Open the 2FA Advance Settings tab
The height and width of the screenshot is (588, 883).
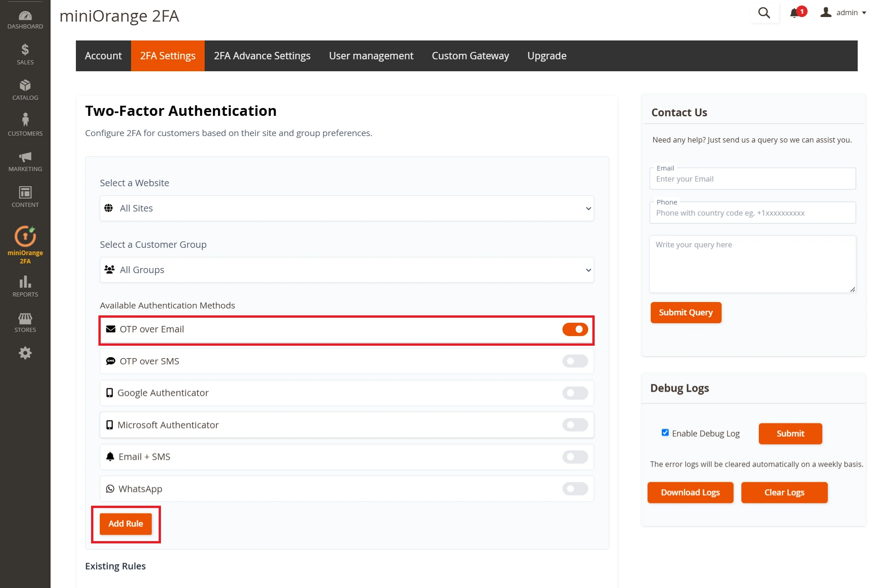(x=262, y=56)
